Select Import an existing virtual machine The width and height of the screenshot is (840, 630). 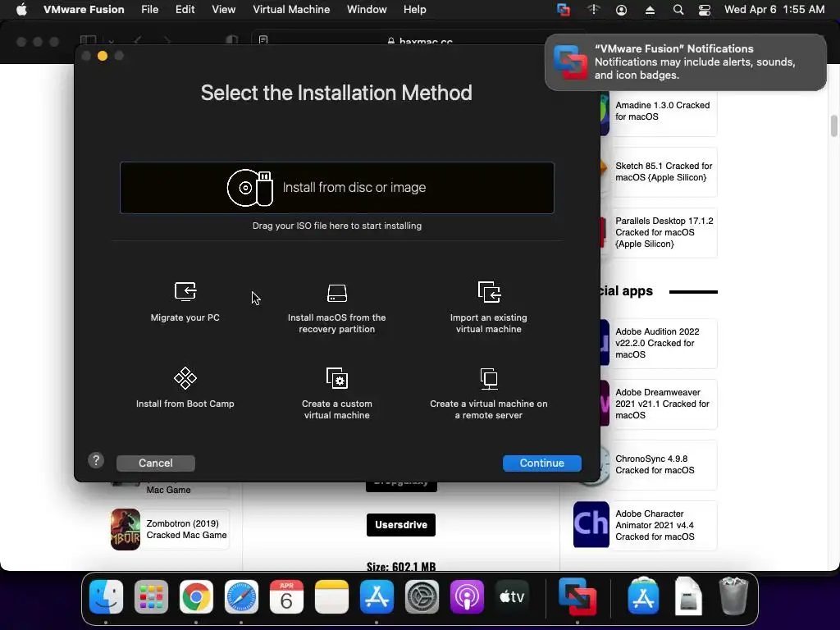point(489,307)
